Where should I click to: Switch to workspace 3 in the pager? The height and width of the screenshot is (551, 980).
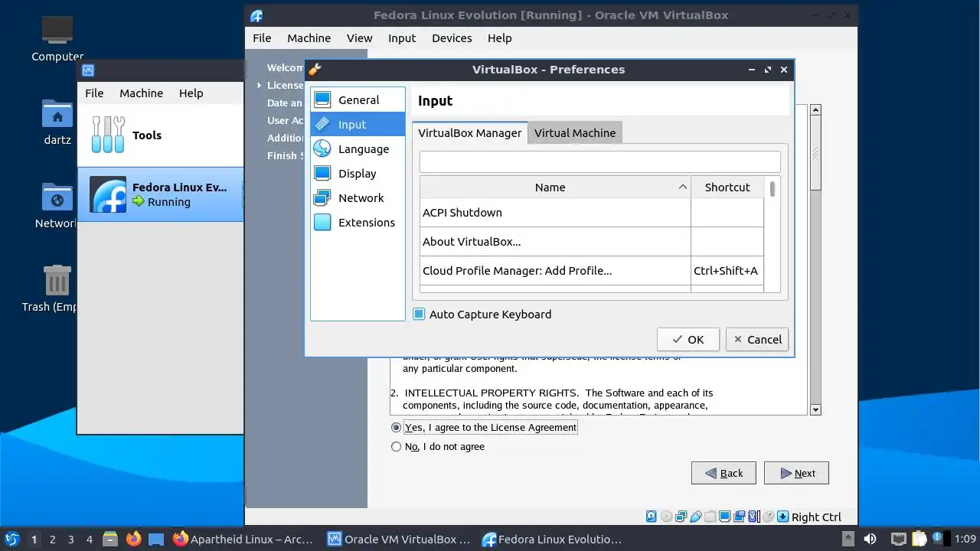point(70,539)
